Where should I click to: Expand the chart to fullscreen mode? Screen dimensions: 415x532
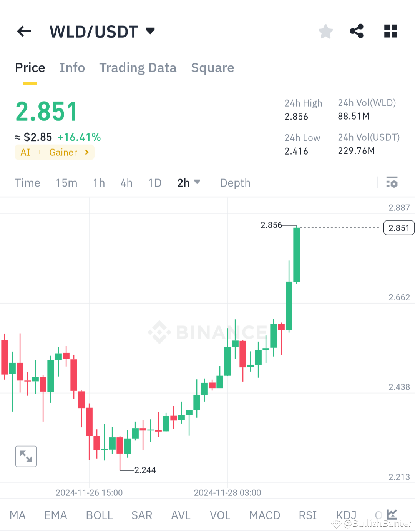(26, 456)
